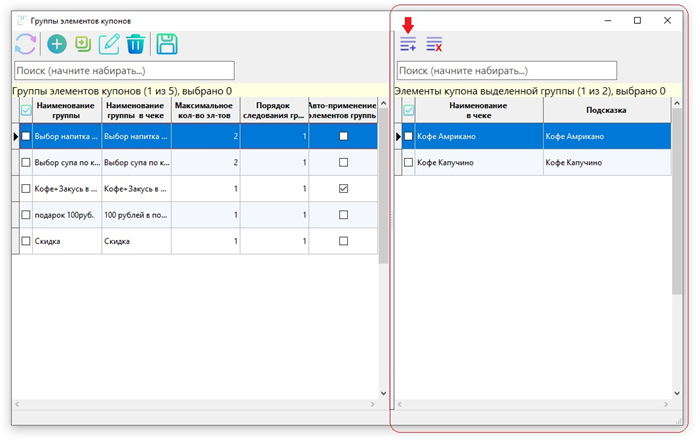
Task: Delete group using trash icon
Action: [x=135, y=44]
